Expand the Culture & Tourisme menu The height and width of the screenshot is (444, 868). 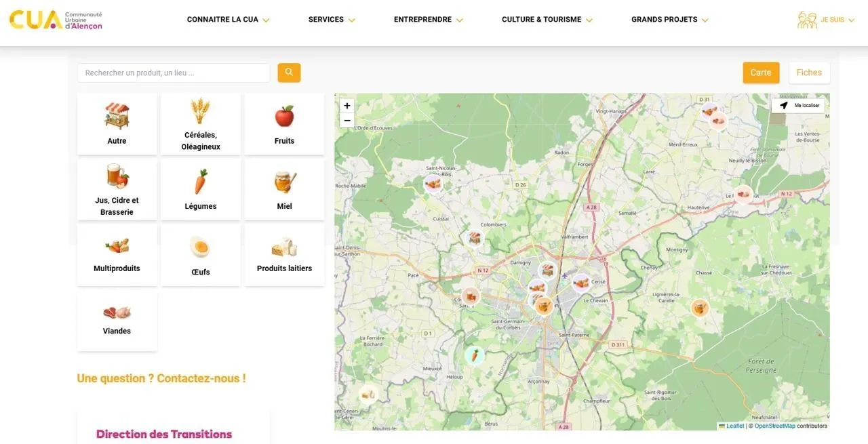[547, 20]
